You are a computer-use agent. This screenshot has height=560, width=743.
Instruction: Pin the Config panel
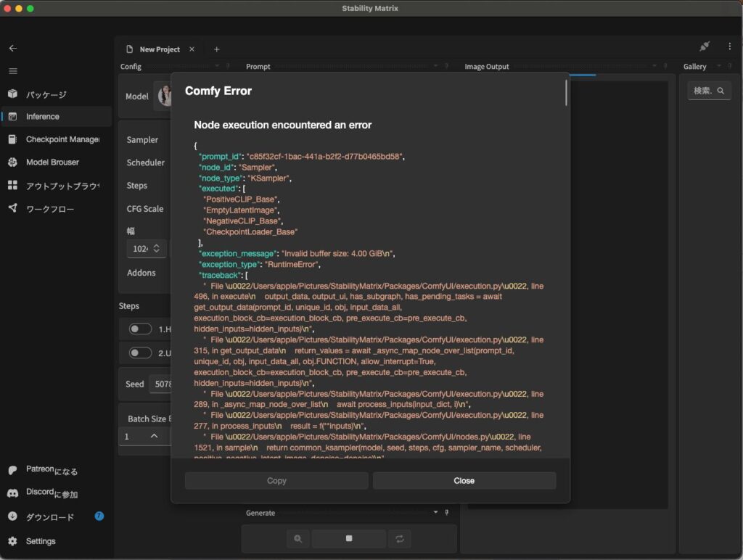click(x=228, y=66)
